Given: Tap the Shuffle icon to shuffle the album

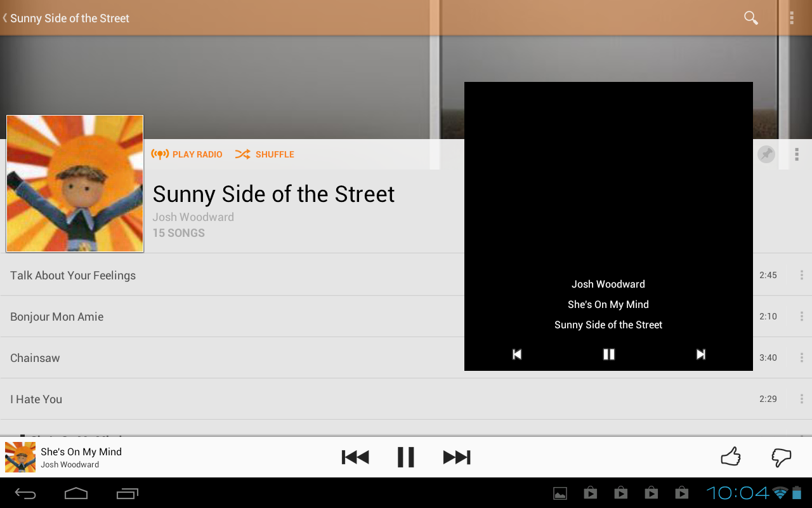Looking at the screenshot, I should (x=243, y=154).
